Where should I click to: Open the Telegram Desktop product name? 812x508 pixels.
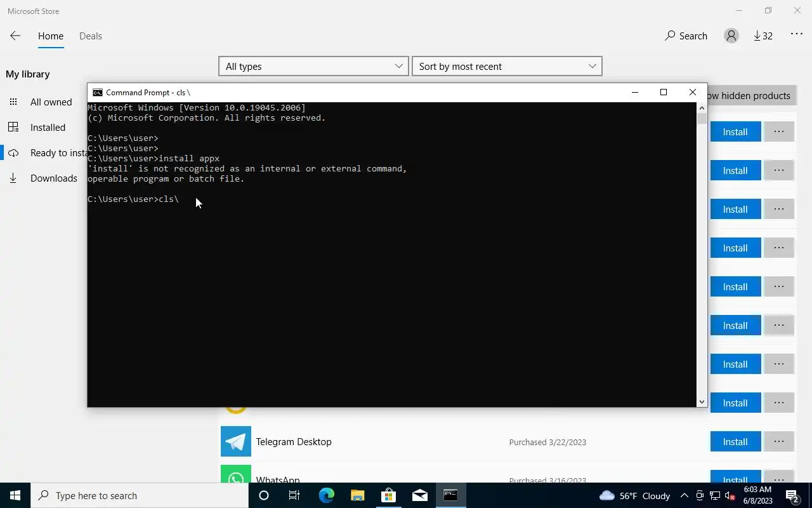click(x=294, y=442)
